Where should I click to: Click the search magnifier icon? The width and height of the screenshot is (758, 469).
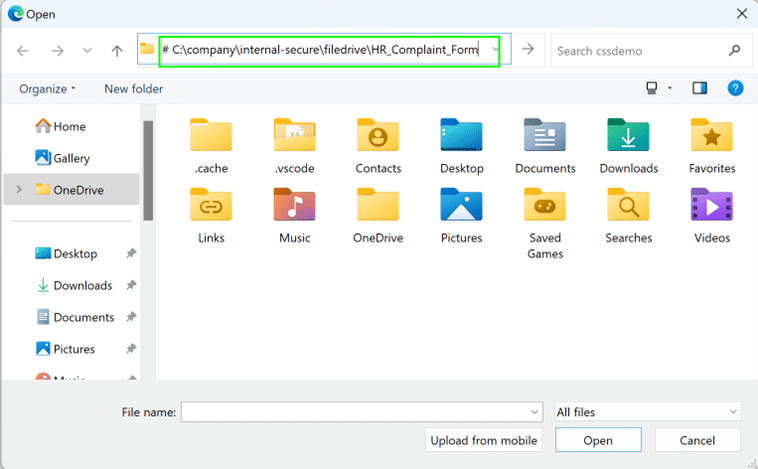[734, 50]
